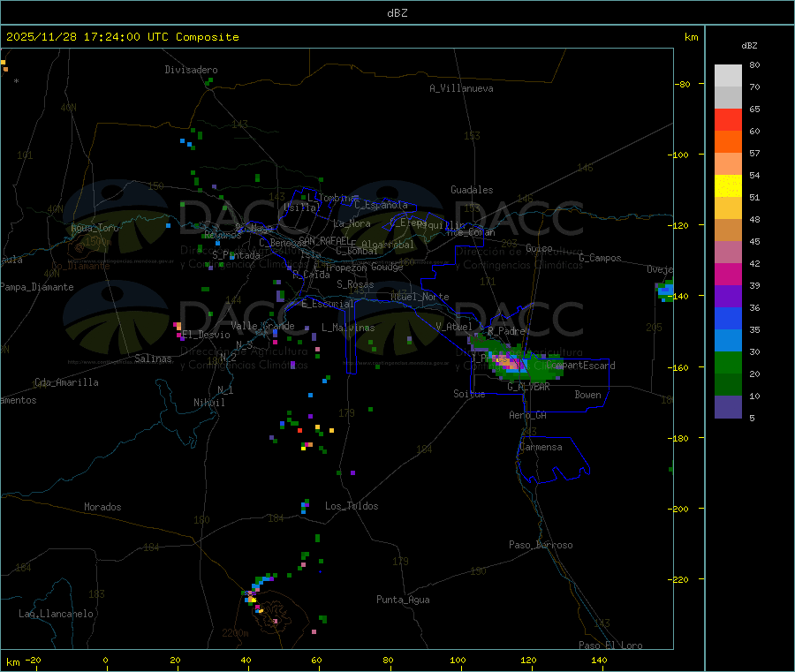Click the red swatch in dBZ legend
This screenshot has width=795, height=672.
[x=728, y=119]
